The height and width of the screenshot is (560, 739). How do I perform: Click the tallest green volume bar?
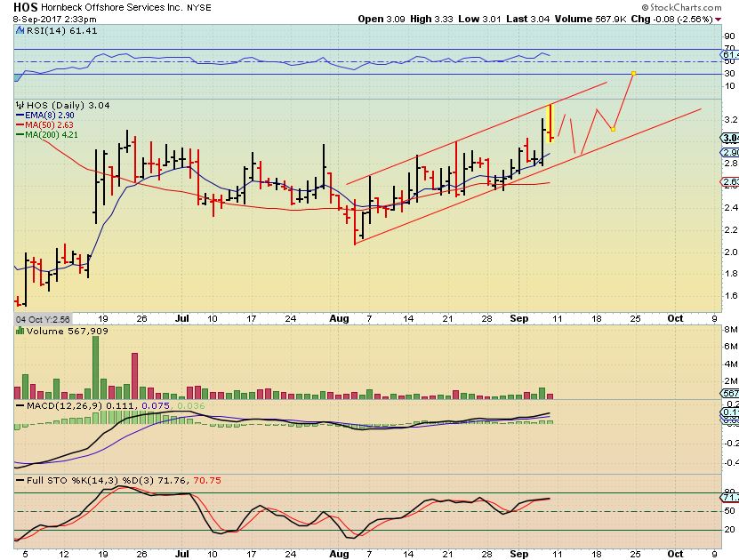coord(96,368)
